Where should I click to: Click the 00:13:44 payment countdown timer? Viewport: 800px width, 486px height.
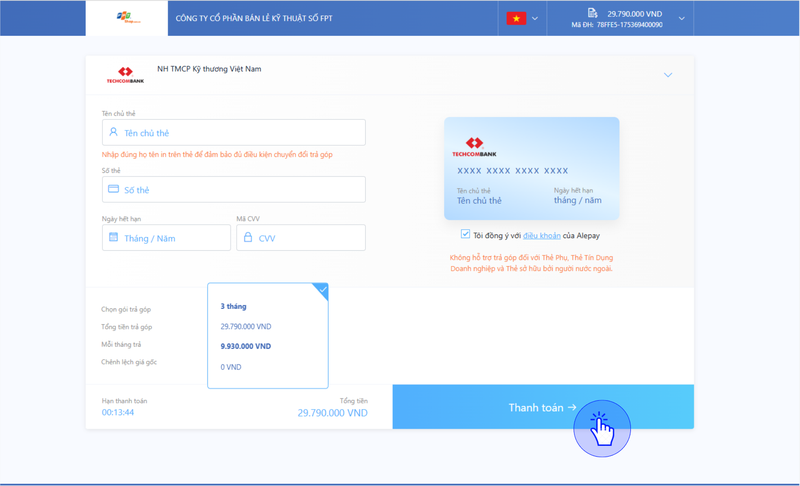coord(118,413)
